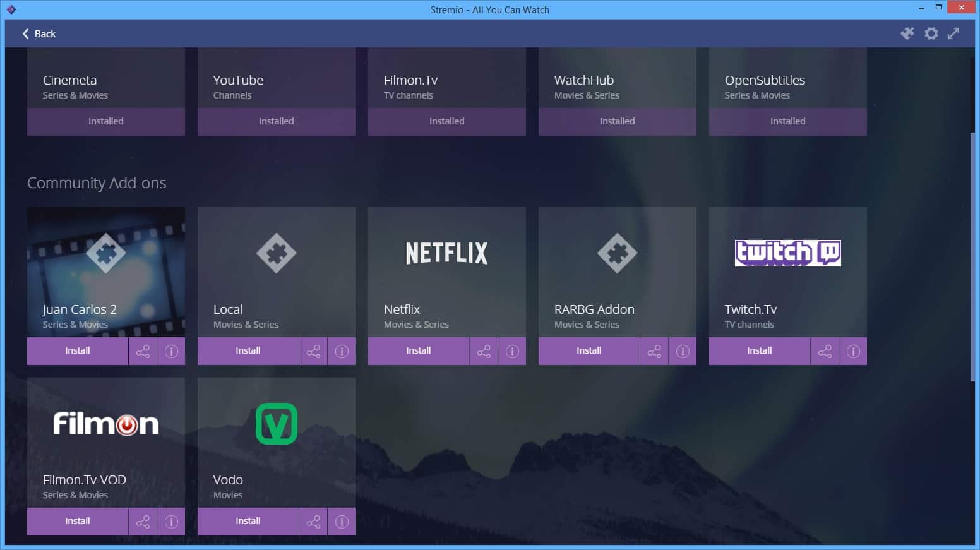Click the Community Add-ons heading
The height and width of the screenshot is (550, 980).
(x=97, y=183)
